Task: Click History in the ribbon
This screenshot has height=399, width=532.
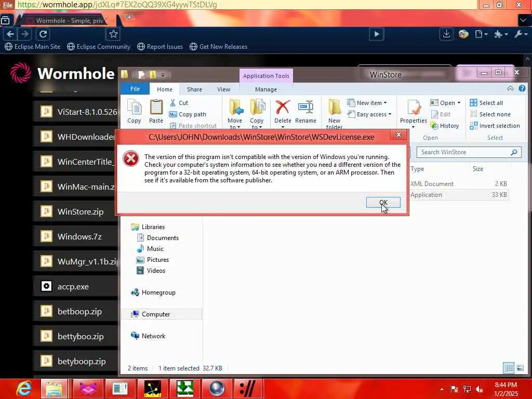Action: click(445, 126)
